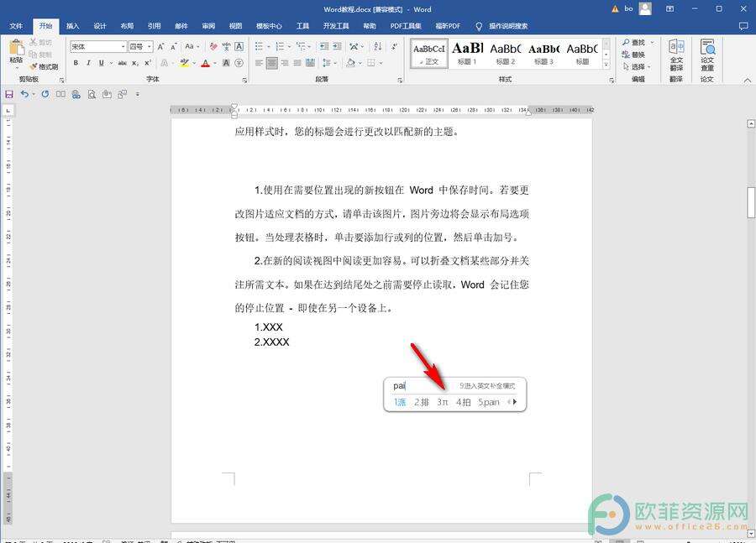The height and width of the screenshot is (543, 756).
Task: Open the File (文件) tab
Action: (x=16, y=26)
